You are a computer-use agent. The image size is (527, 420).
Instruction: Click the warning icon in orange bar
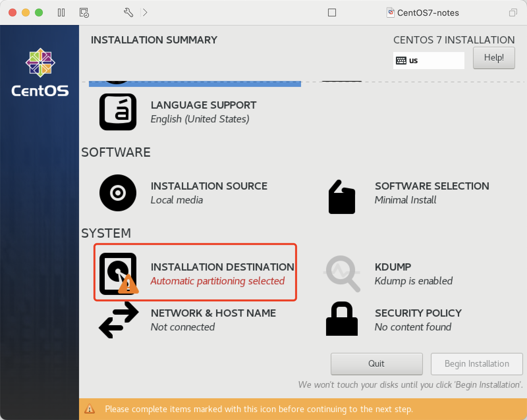pos(90,409)
